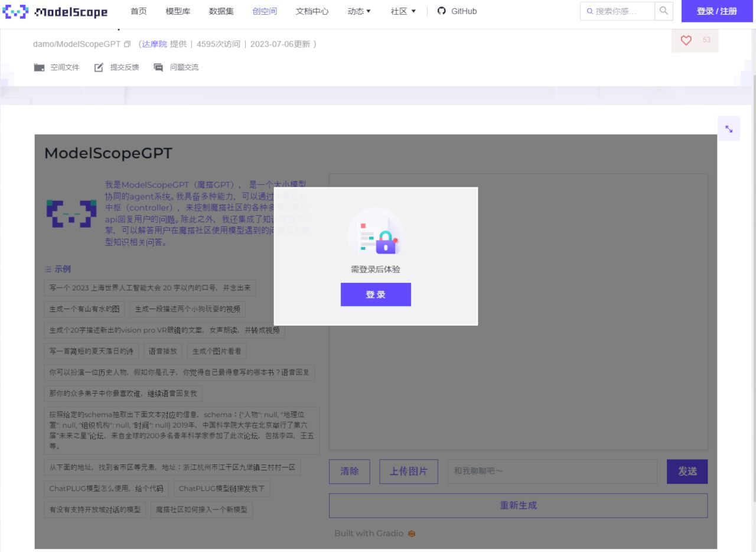Click the 上传图片 button
The image size is (756, 552).
click(x=409, y=472)
